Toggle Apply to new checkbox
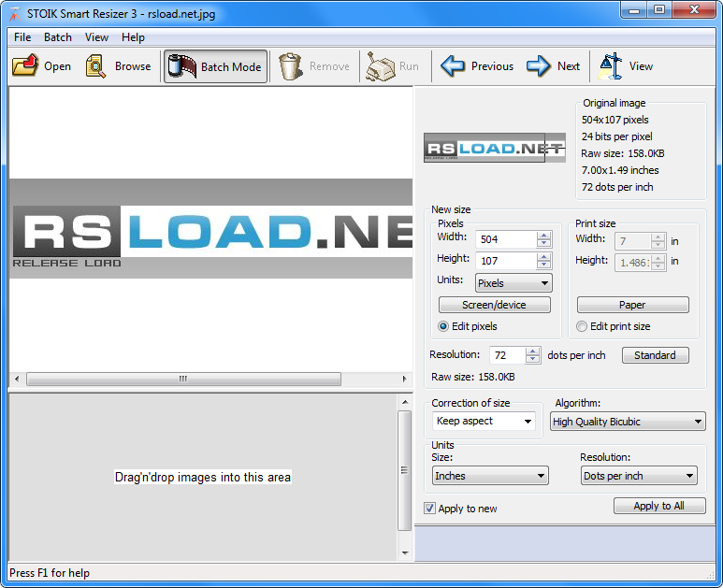723x588 pixels. coord(429,509)
